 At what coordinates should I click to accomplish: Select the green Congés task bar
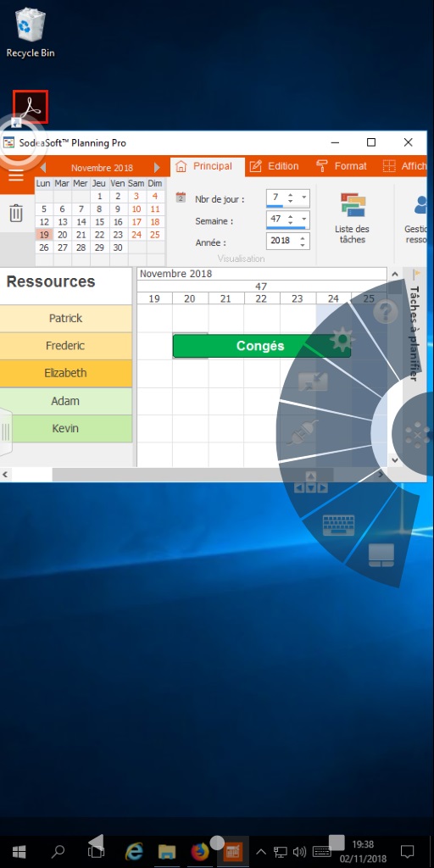tap(261, 346)
